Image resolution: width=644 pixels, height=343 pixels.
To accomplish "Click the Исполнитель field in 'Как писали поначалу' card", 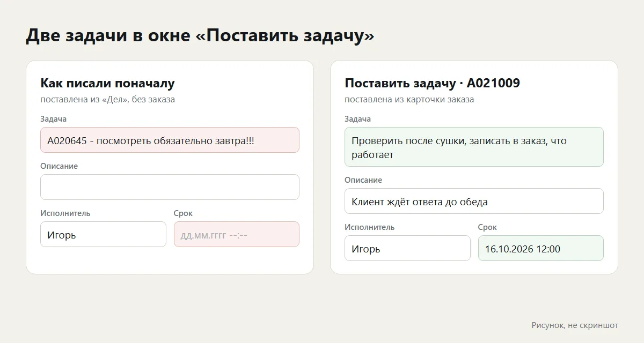I will pos(103,234).
